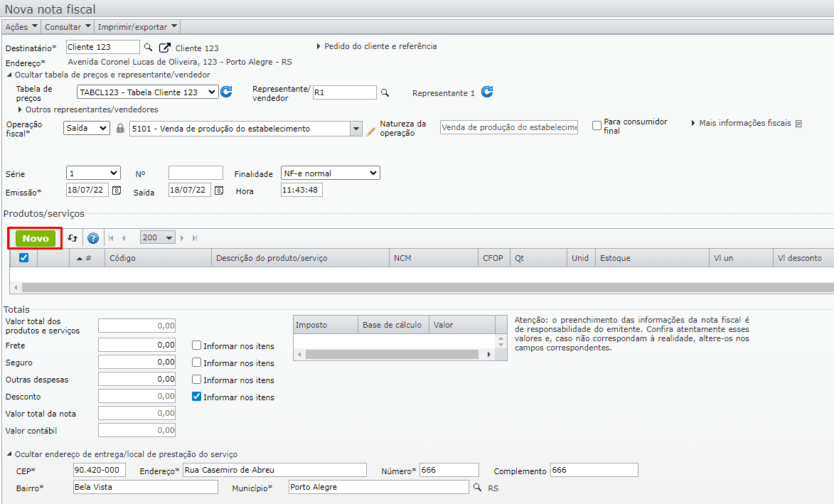Go to first page of products grid
Screen dimensions: 834x504
pyautogui.click(x=111, y=238)
